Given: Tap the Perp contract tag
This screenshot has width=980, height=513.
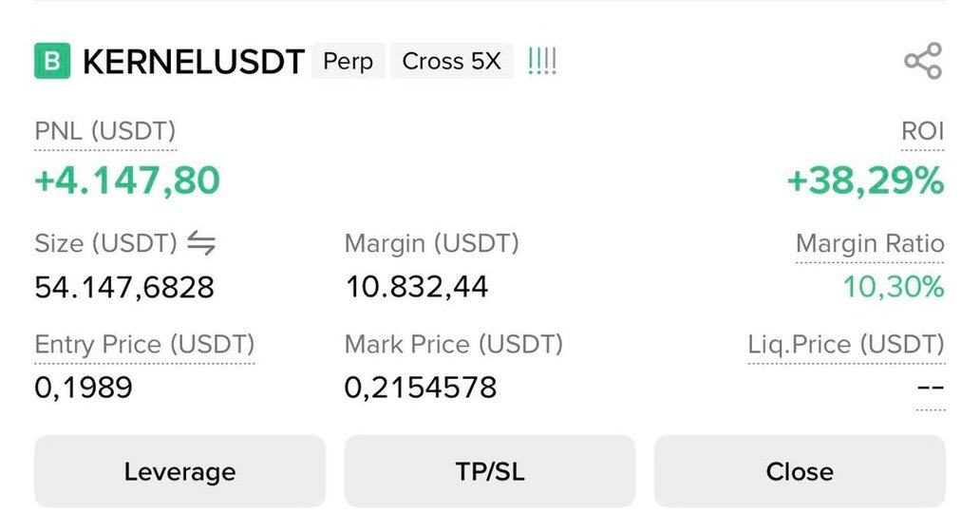Looking at the screenshot, I should click(348, 62).
